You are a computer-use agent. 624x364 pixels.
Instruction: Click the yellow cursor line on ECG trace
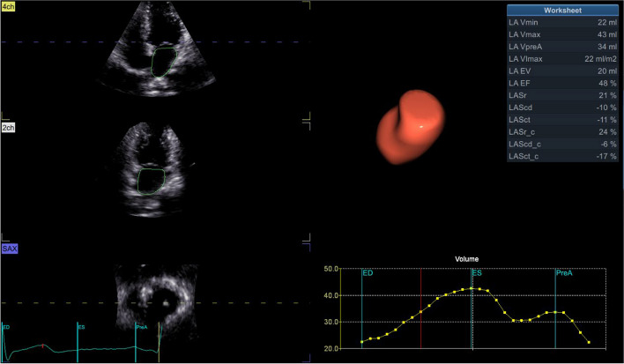(159, 342)
